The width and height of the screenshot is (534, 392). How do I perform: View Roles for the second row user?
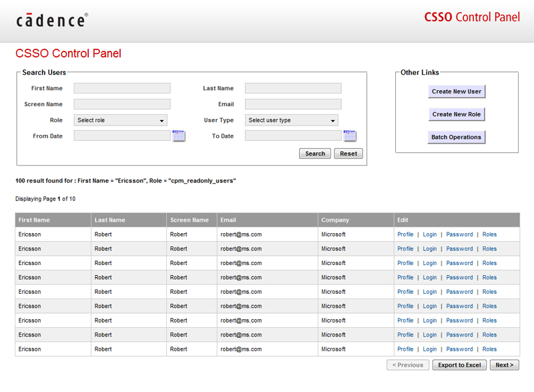489,248
